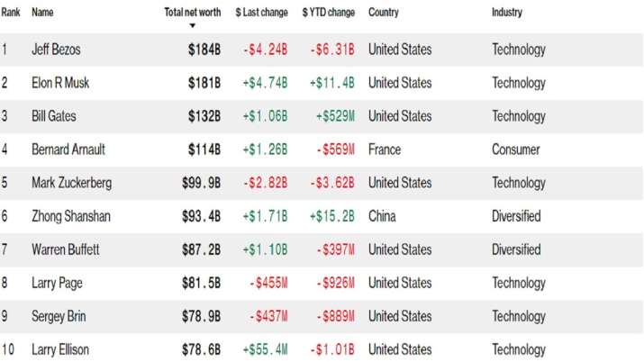Sort table by Rank column header

[11, 13]
